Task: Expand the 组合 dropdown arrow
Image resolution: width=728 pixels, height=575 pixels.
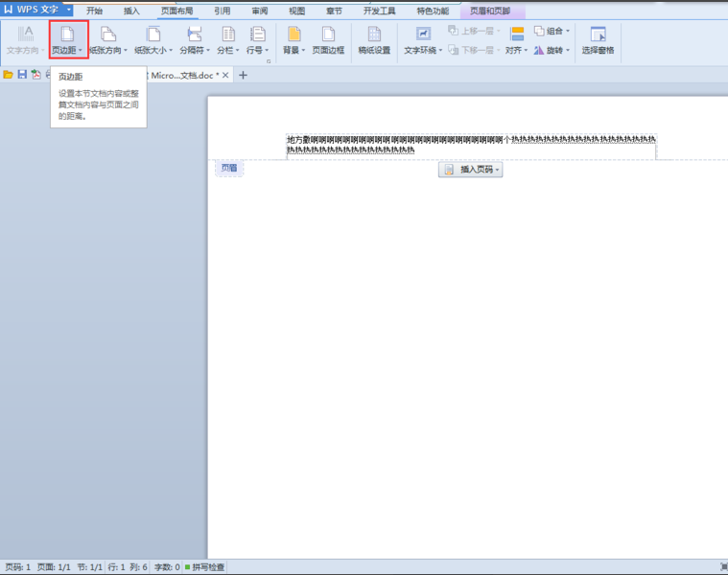Action: 568,31
